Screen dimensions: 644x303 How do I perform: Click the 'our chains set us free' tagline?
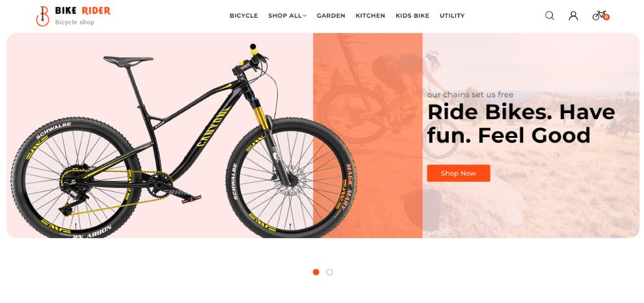pyautogui.click(x=470, y=95)
